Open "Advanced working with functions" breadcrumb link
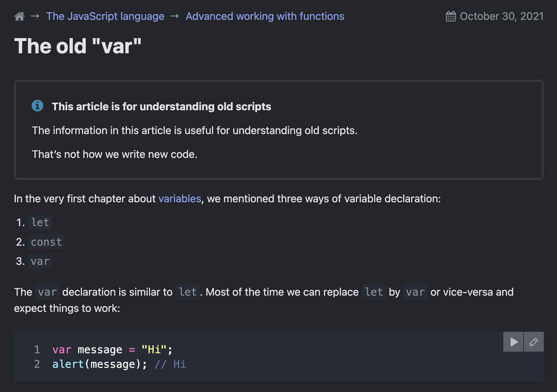Screen dimensions: 557x392 tap(265, 16)
